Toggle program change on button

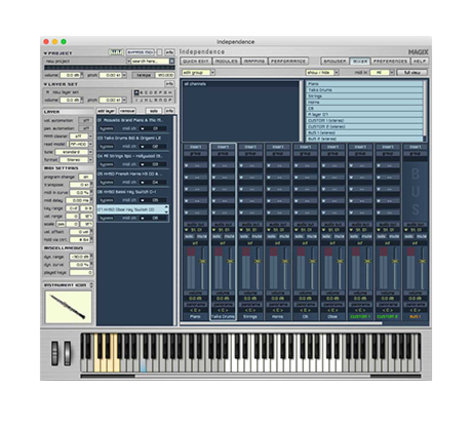[85, 177]
